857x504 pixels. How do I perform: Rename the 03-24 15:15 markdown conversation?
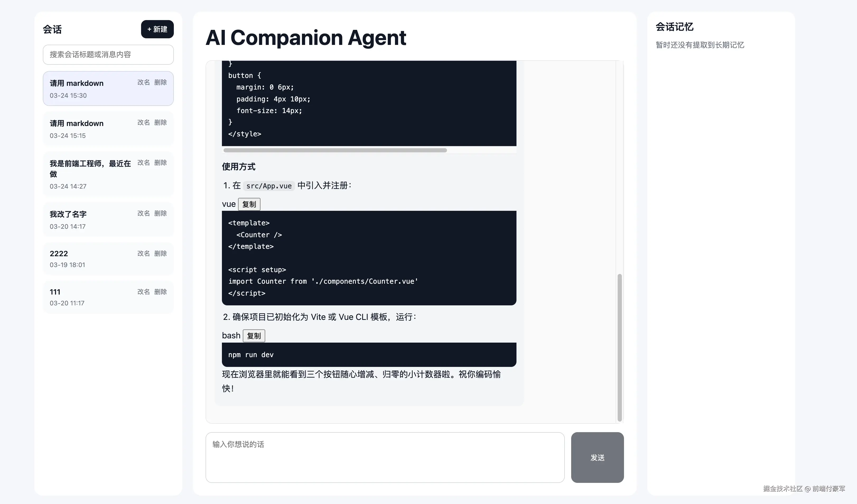pyautogui.click(x=143, y=122)
